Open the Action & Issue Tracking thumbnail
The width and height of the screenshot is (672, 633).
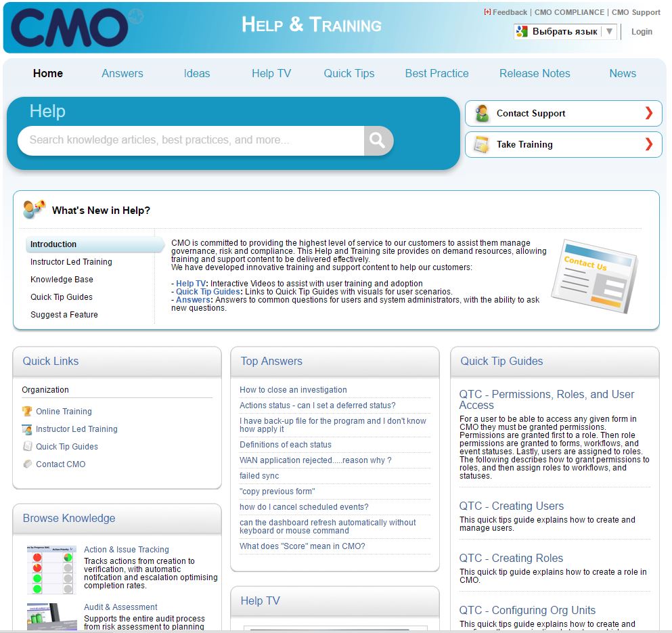pos(51,570)
